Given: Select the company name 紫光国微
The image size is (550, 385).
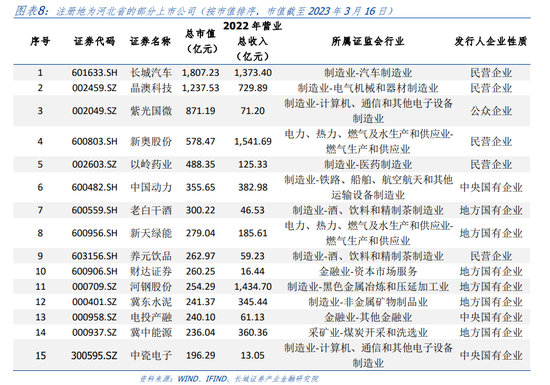Looking at the screenshot, I should pyautogui.click(x=151, y=111).
